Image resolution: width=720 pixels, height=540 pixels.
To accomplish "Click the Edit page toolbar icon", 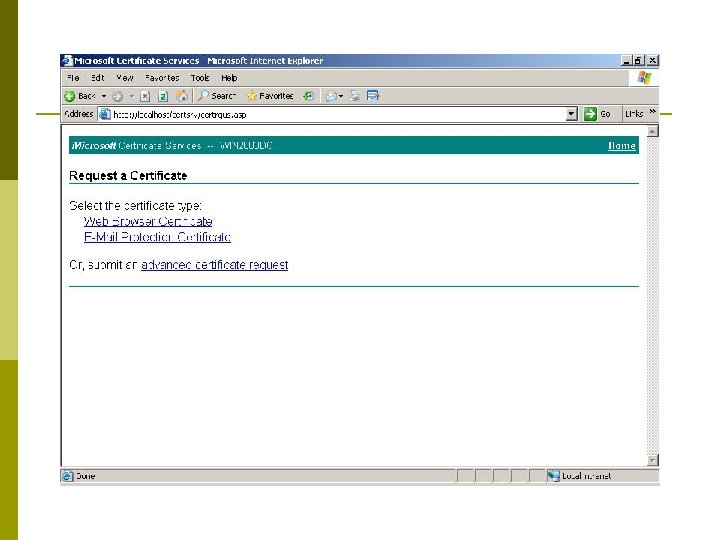I will coord(372,96).
